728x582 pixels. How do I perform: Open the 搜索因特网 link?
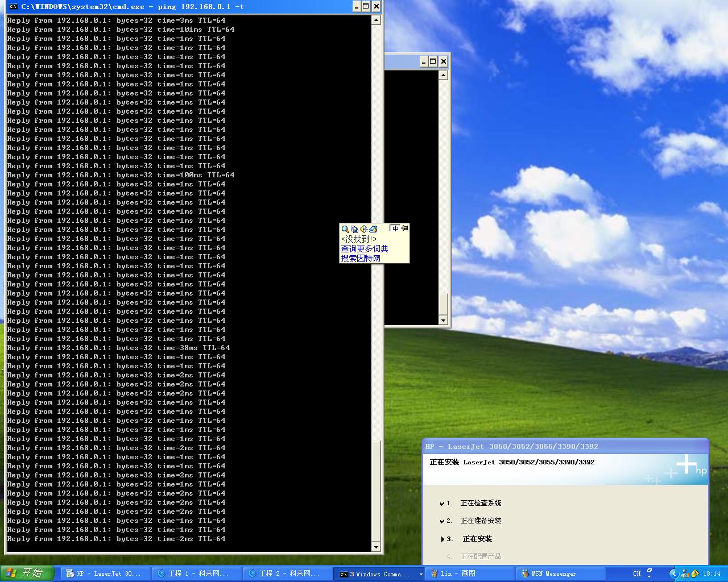361,259
